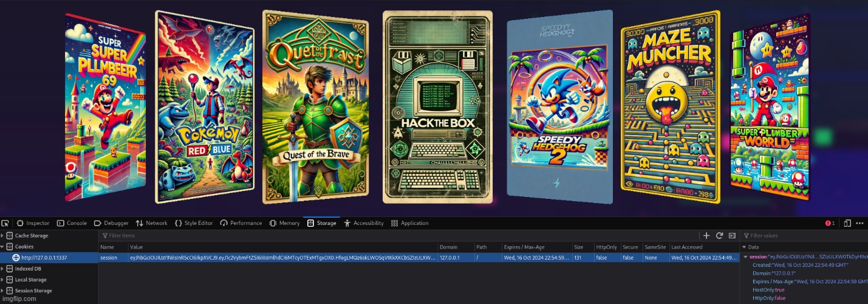Open the Maze Muncher game card
Screen dimensions: 868x304
point(670,107)
